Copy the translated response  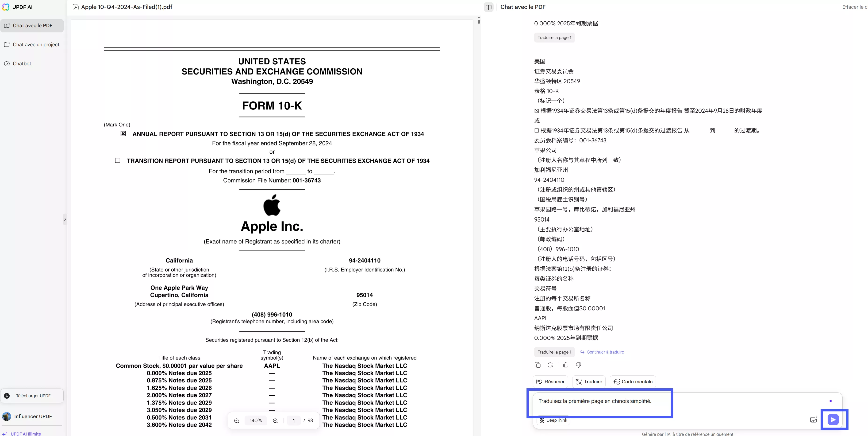[x=538, y=365]
